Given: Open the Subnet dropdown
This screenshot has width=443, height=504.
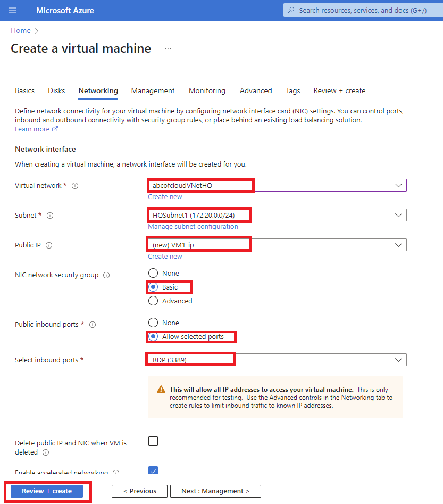Looking at the screenshot, I should [399, 215].
